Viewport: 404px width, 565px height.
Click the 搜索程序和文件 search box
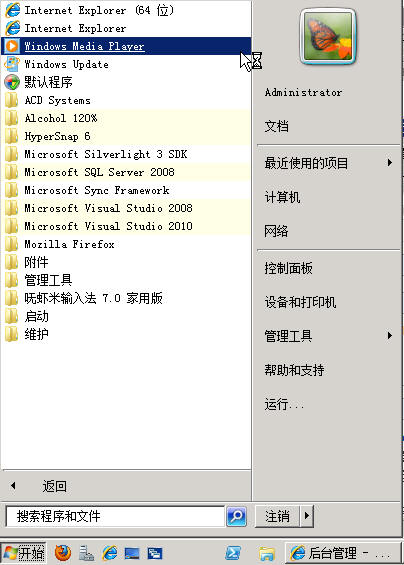(x=115, y=516)
